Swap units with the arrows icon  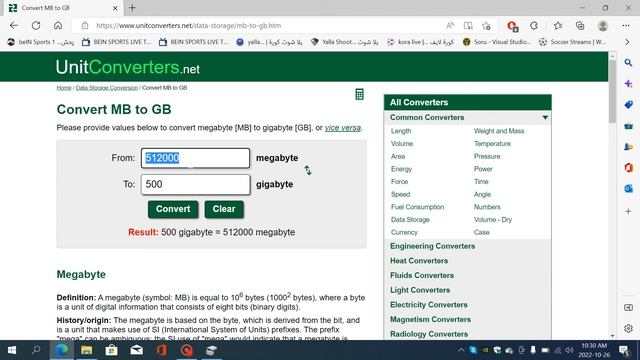click(x=308, y=170)
